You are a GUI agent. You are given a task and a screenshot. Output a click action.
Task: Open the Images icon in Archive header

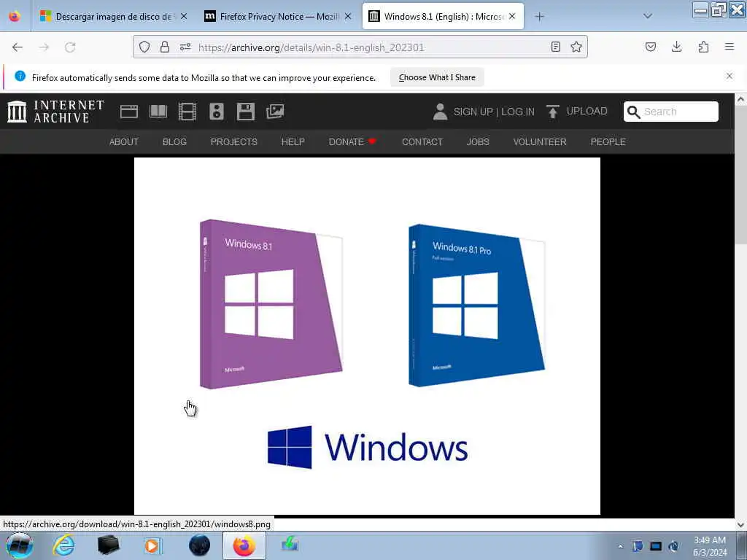tap(275, 112)
